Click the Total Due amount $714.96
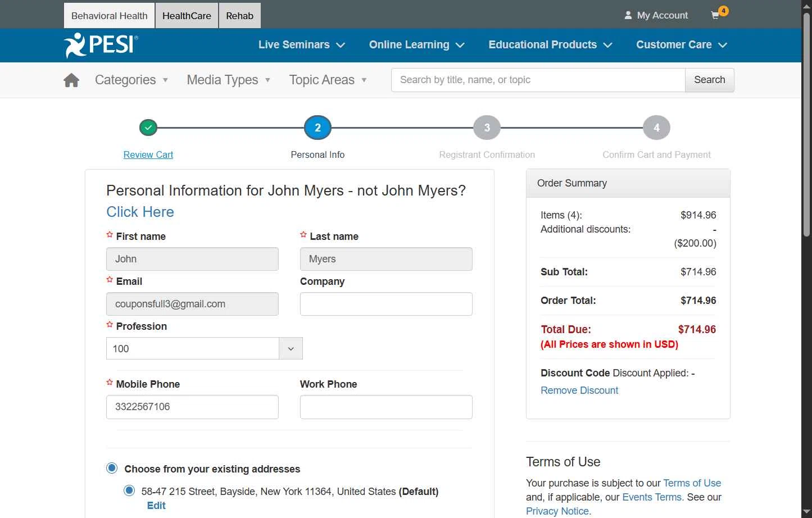This screenshot has height=518, width=812. (697, 330)
